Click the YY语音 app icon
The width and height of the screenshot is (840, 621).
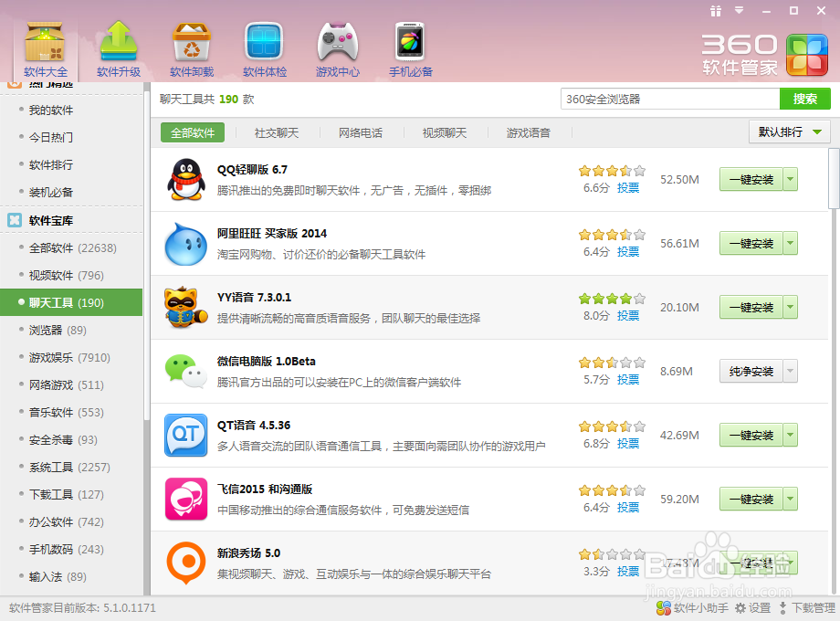pyautogui.click(x=185, y=307)
